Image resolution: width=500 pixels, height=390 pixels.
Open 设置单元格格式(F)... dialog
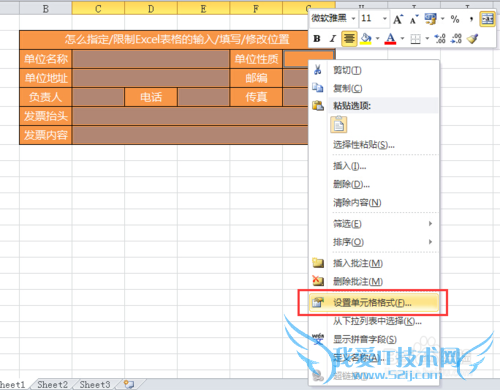[x=373, y=303]
